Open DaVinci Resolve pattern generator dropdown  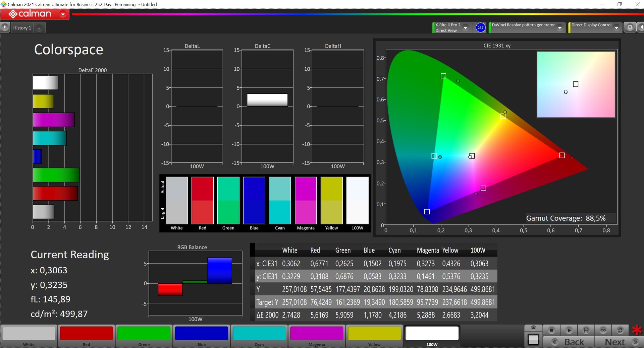[x=559, y=28]
